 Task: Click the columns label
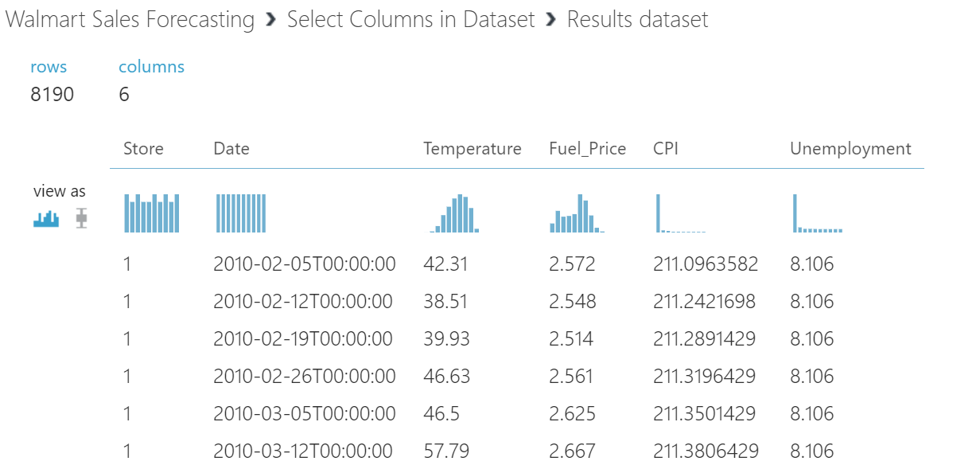pos(151,67)
